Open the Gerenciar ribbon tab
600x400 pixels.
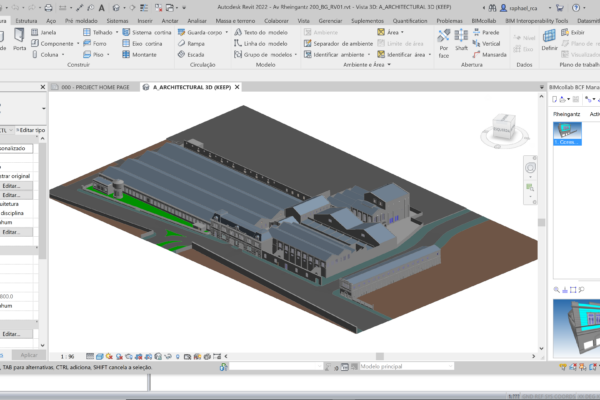330,21
